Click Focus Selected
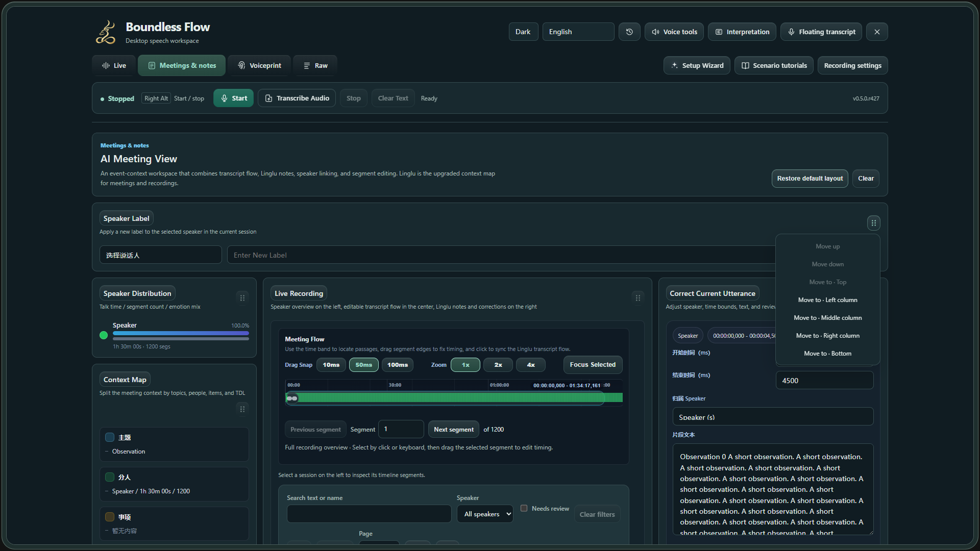 point(593,365)
